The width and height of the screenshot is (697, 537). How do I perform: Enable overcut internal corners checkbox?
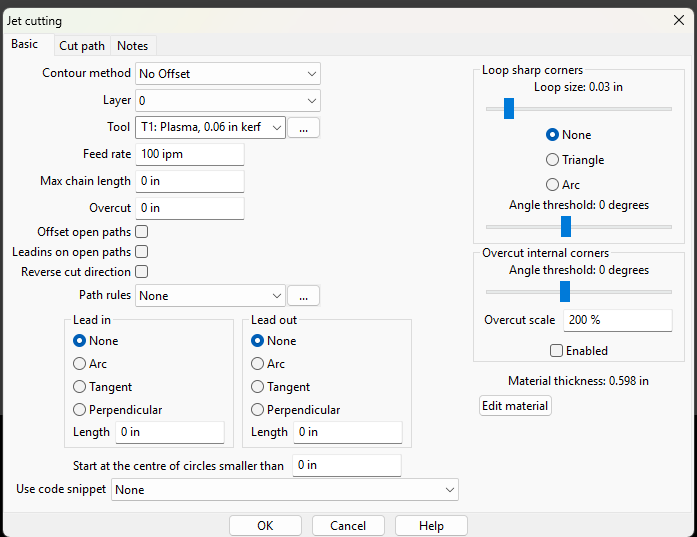click(556, 351)
